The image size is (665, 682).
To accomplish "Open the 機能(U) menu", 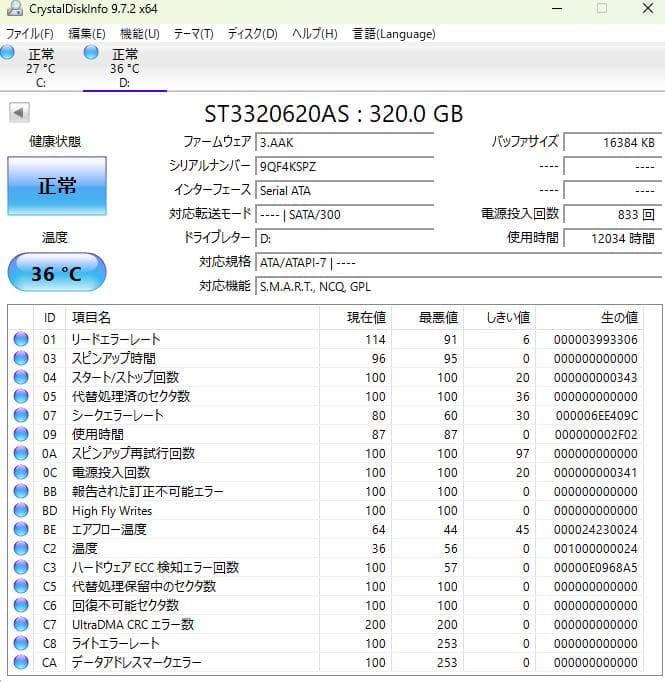I will [140, 34].
